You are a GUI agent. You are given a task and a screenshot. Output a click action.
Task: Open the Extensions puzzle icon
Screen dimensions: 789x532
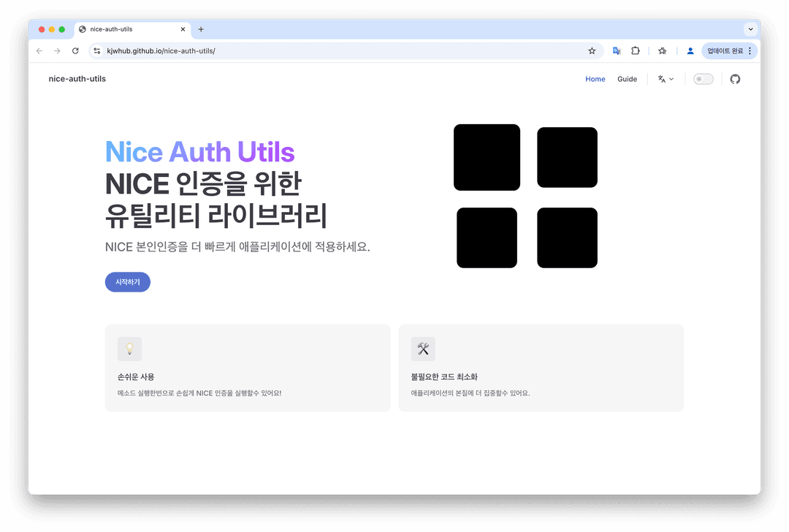coord(636,51)
